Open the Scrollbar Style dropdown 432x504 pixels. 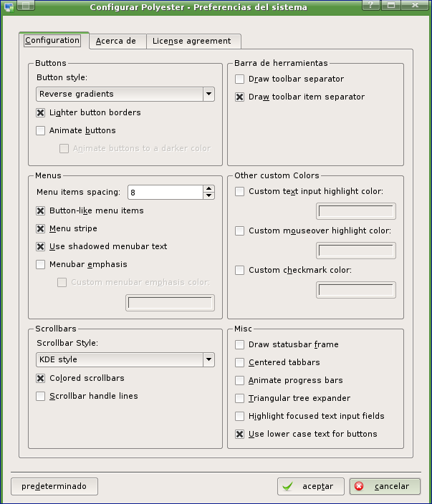point(125,359)
